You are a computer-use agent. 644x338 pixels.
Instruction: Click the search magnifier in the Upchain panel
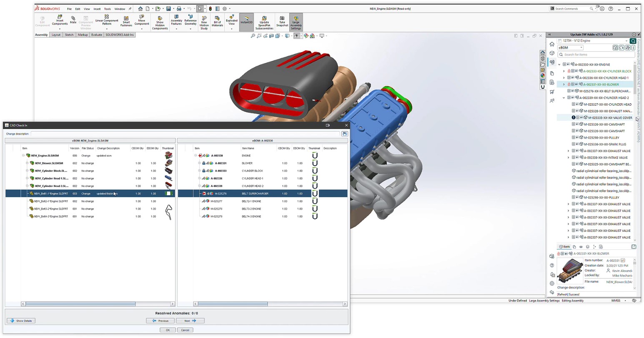pos(633,41)
